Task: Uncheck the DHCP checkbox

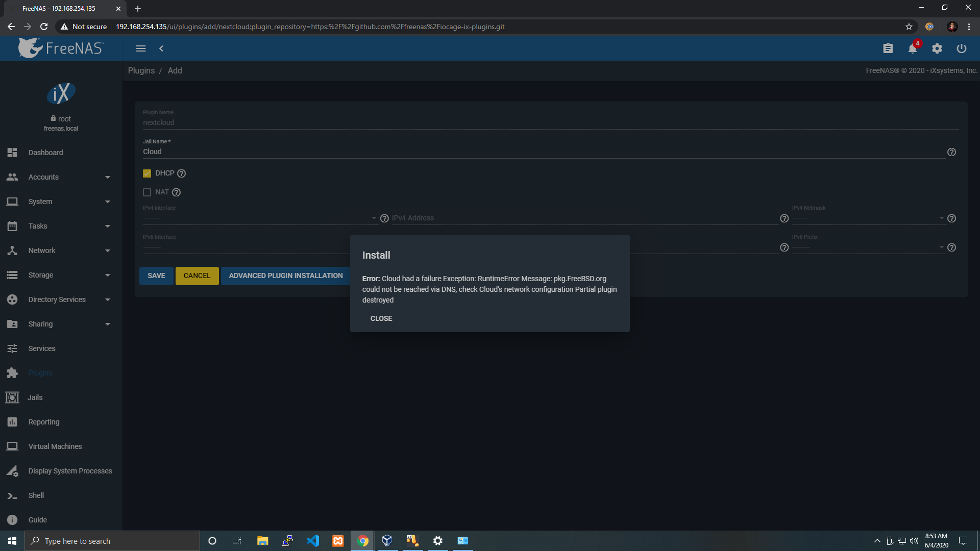Action: tap(147, 173)
